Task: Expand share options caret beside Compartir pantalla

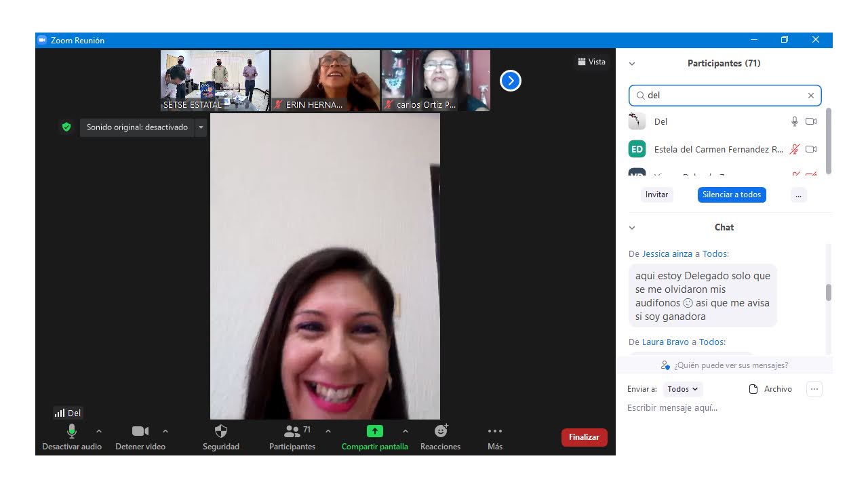Action: [406, 431]
